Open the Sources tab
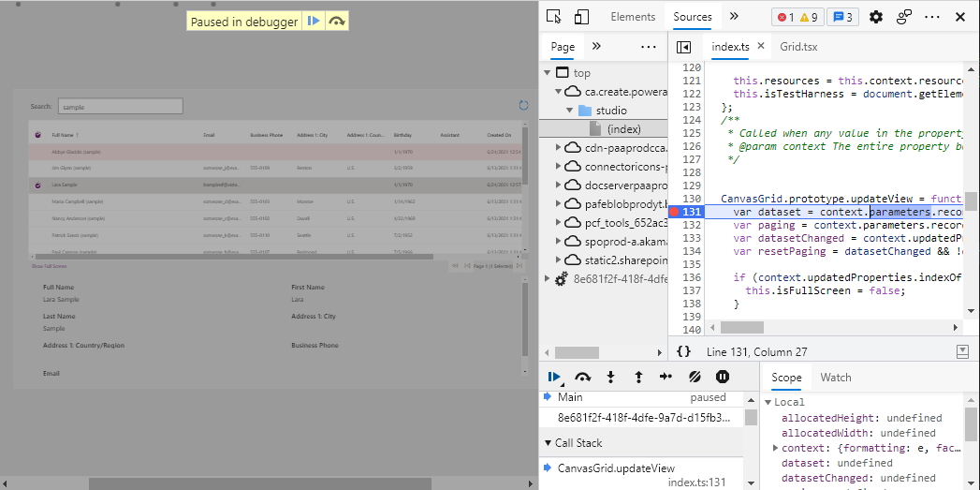Image resolution: width=980 pixels, height=490 pixels. (x=693, y=17)
